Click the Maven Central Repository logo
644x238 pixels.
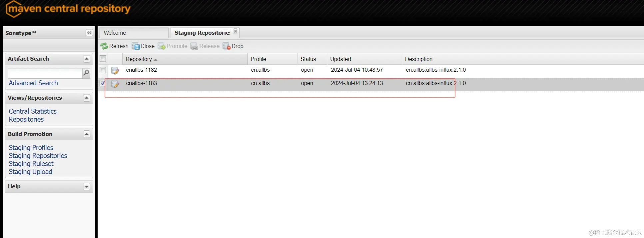pyautogui.click(x=68, y=9)
